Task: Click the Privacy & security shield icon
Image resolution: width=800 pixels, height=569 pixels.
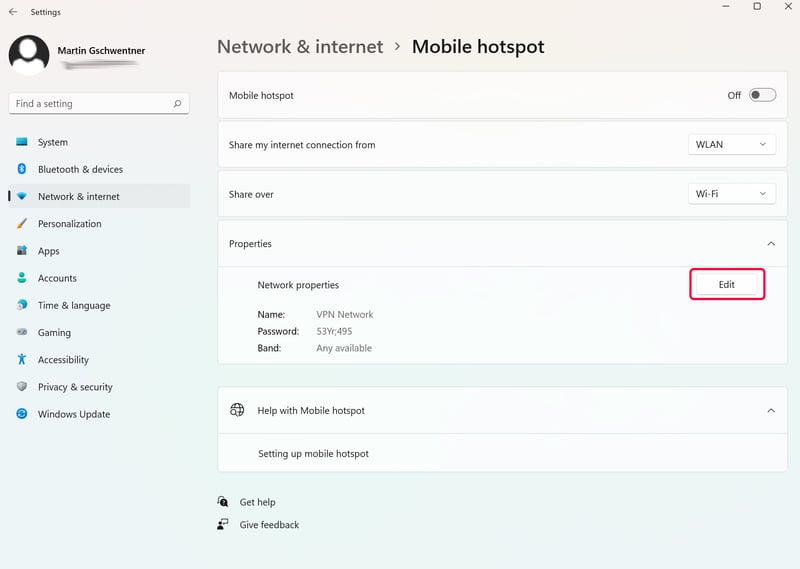Action: point(21,386)
